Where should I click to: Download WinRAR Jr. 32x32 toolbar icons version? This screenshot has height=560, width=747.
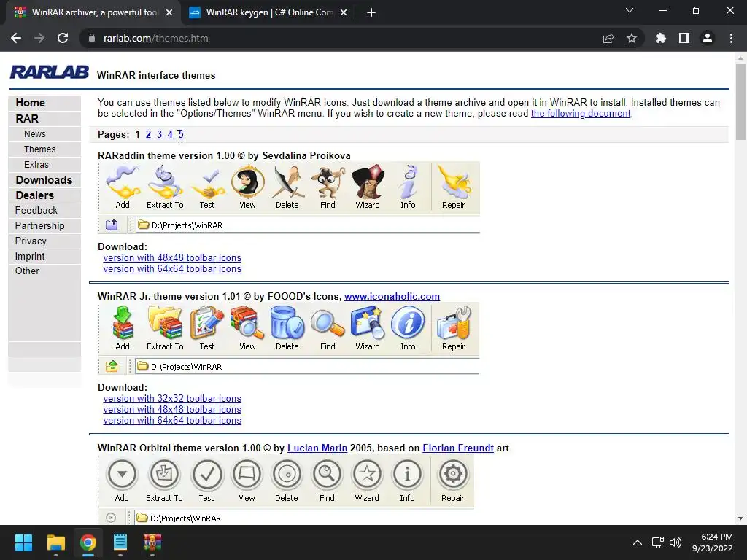(x=172, y=399)
